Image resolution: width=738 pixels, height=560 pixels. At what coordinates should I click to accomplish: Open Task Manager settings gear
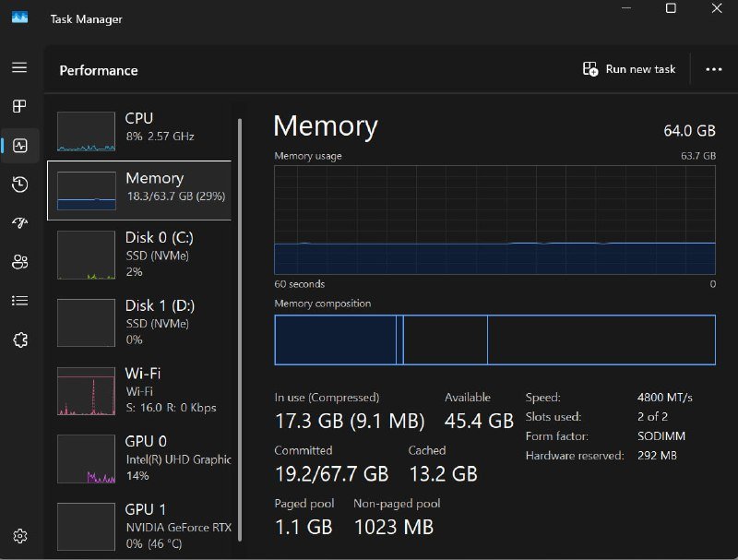(19, 536)
